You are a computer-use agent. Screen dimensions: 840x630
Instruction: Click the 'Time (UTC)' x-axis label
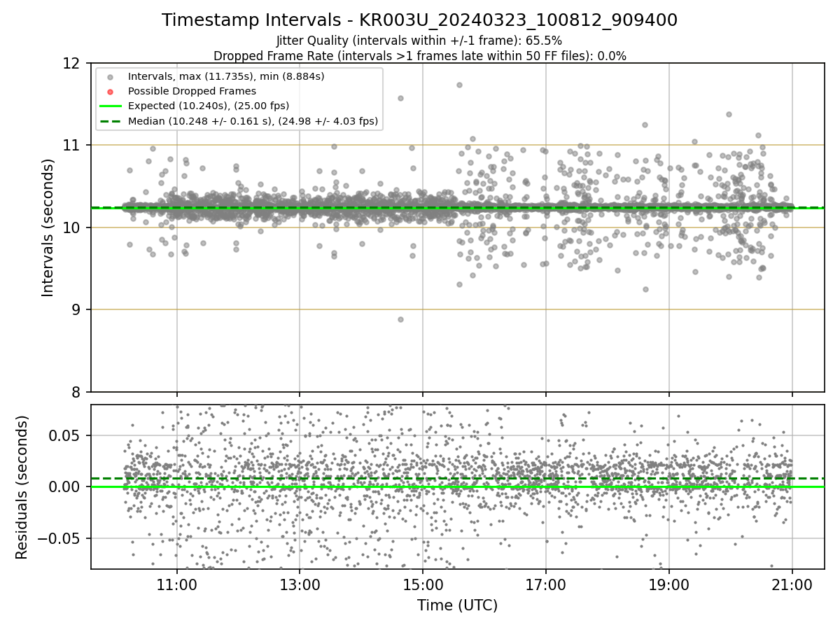[458, 605]
